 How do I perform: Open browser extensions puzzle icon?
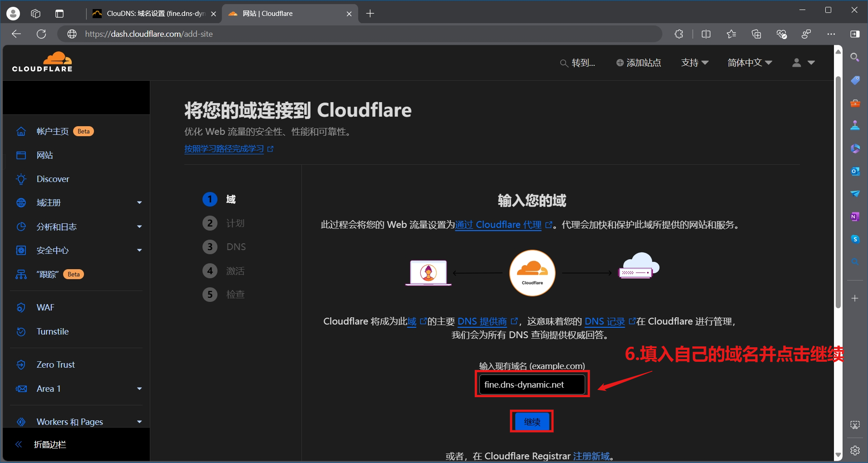pyautogui.click(x=679, y=34)
